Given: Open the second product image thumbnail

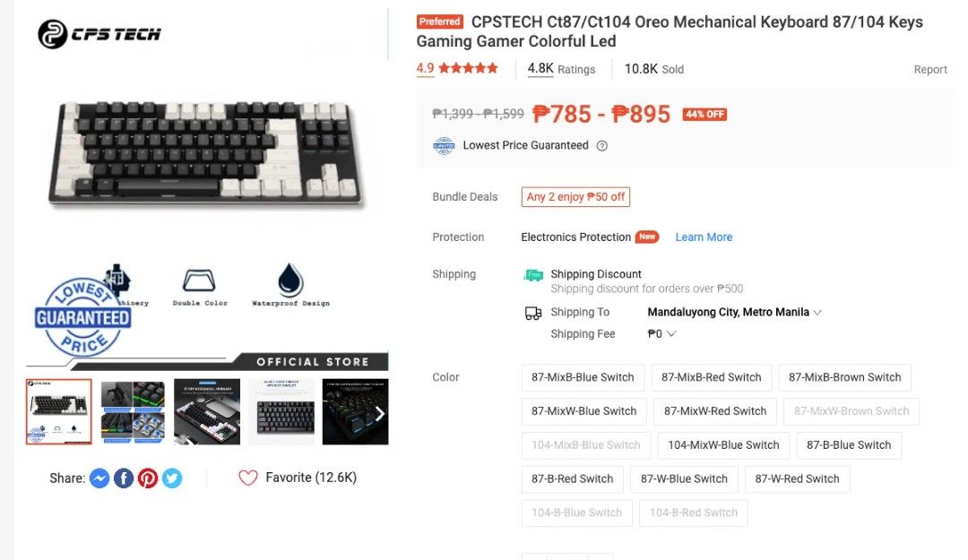Looking at the screenshot, I should coord(132,413).
